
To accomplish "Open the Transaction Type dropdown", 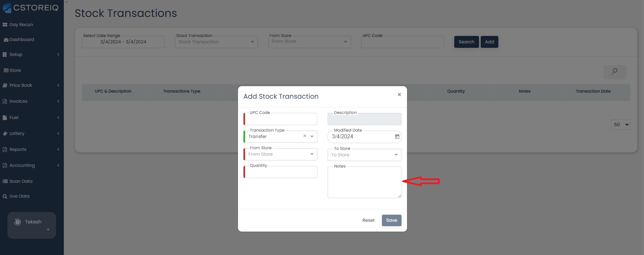I will [x=312, y=137].
